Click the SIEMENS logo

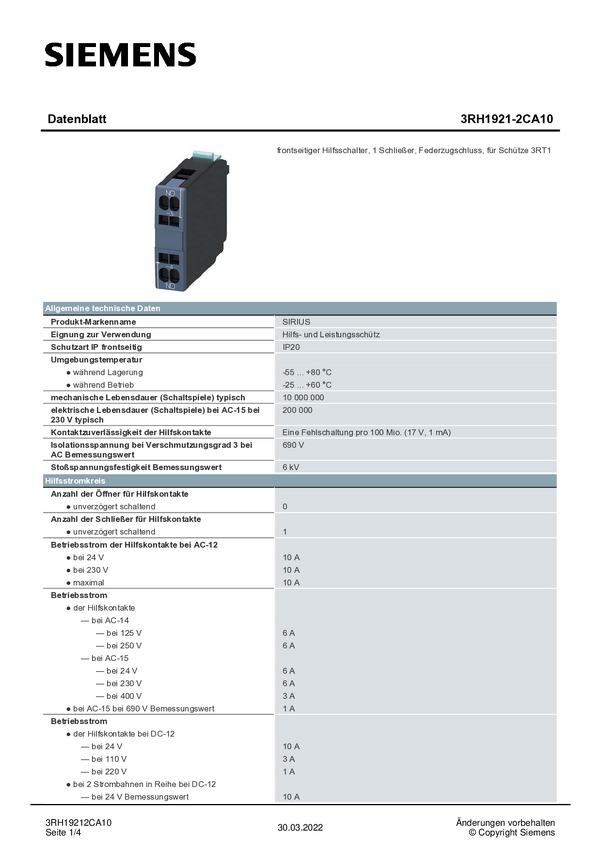[120, 55]
